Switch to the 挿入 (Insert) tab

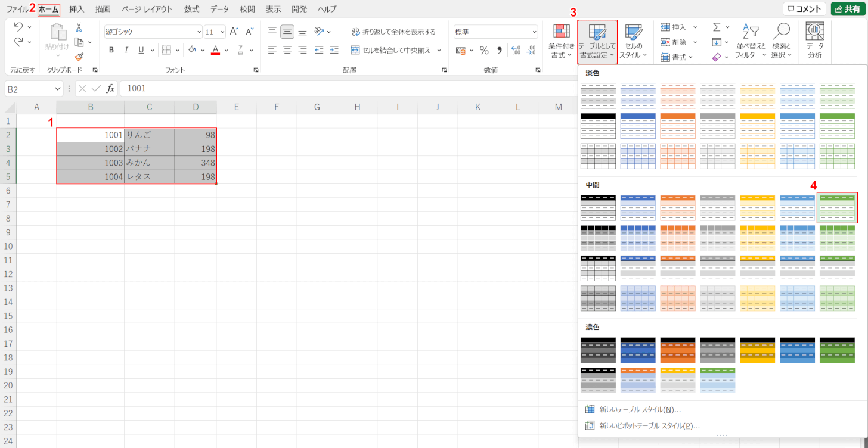pos(77,9)
